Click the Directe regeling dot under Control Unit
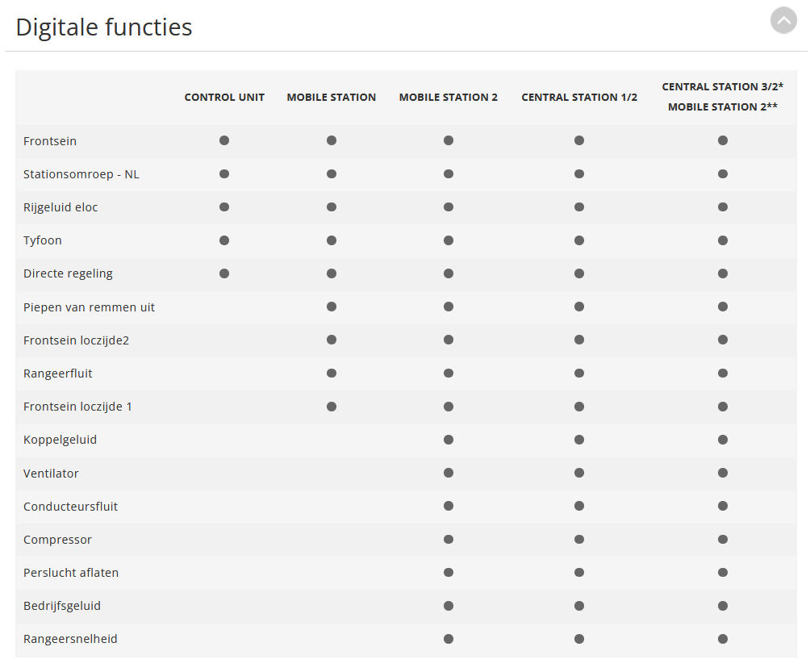The width and height of the screenshot is (810, 672). pyautogui.click(x=224, y=273)
